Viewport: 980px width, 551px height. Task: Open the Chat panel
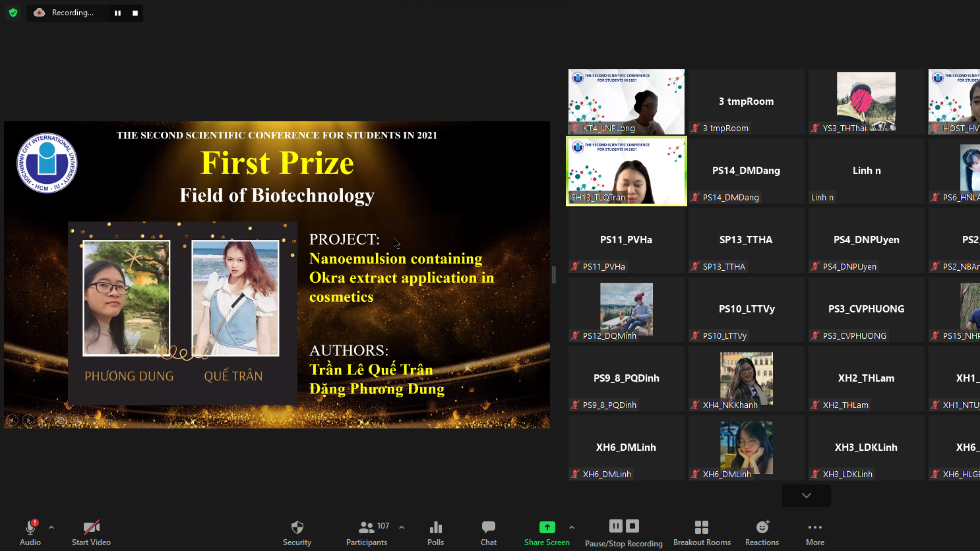point(489,533)
